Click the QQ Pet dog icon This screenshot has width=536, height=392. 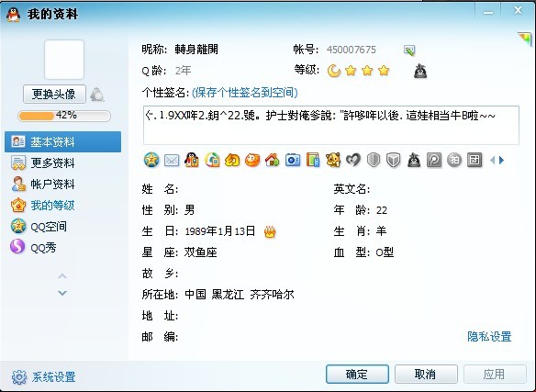333,160
